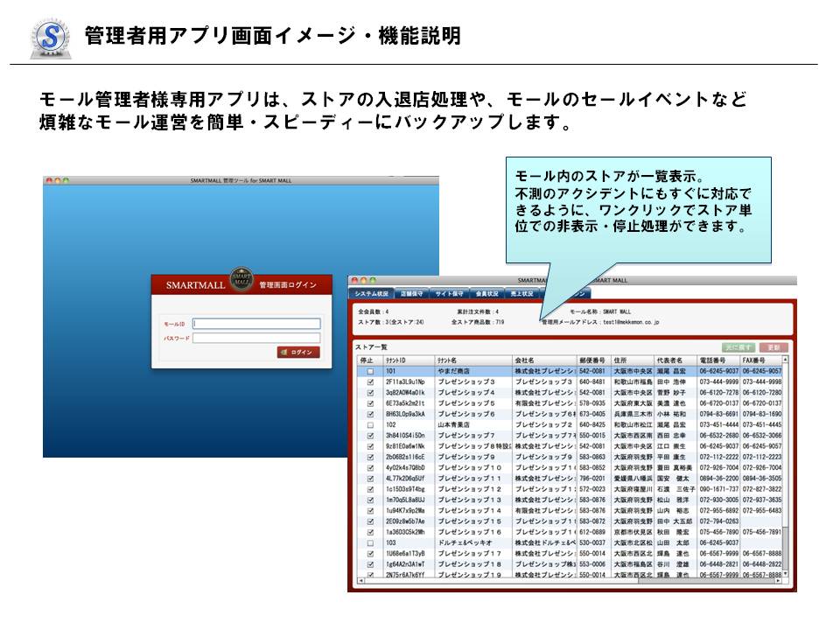
Task: Click the 元に戻す button above the store list
Action: click(x=738, y=347)
